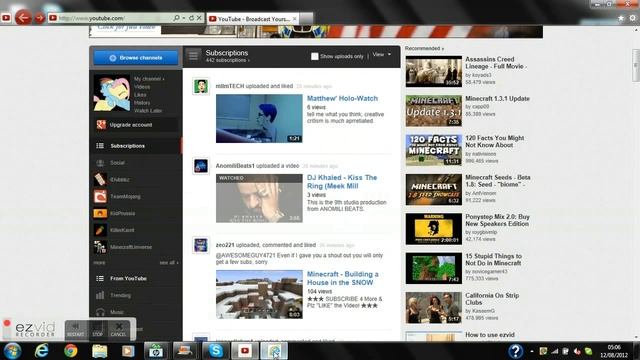Open DJ Khaled - Kiss The Ring link
Image resolution: width=640 pixels, height=360 pixels.
(x=342, y=182)
